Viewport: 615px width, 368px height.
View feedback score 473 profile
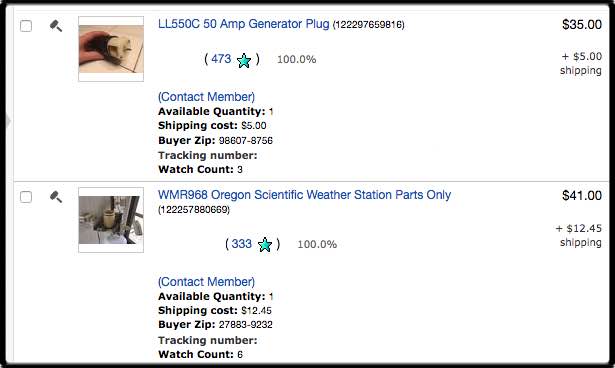(x=221, y=59)
